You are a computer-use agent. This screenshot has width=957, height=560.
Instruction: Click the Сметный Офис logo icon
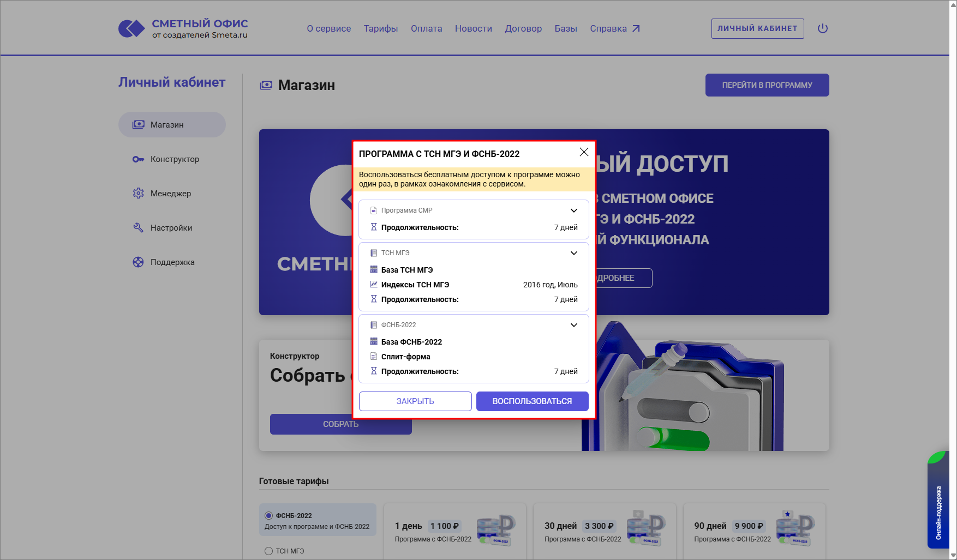131,28
